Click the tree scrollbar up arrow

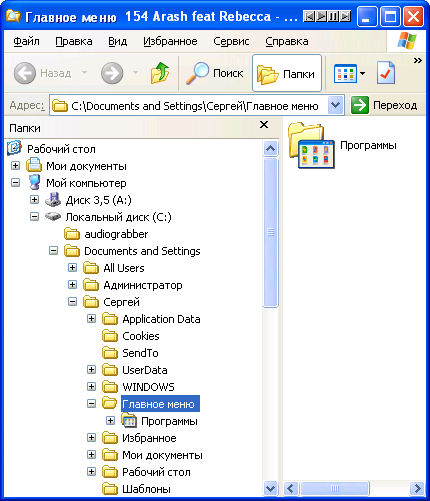[270, 148]
